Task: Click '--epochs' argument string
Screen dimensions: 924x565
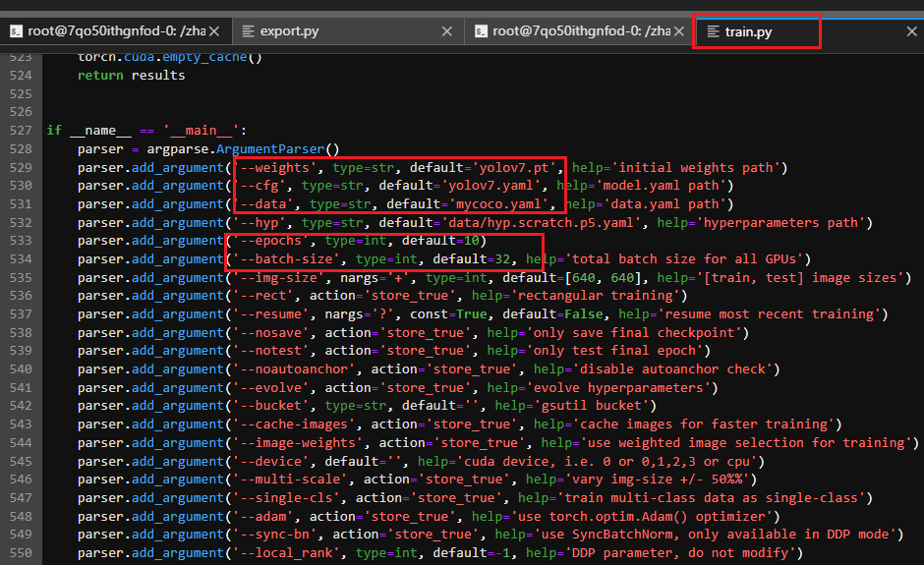Action: (x=271, y=241)
